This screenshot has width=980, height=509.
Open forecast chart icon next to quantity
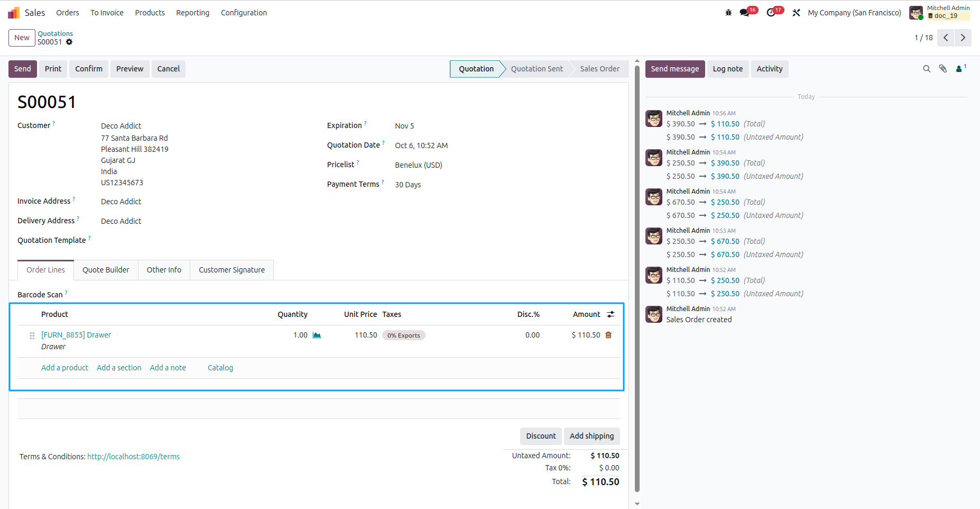[317, 335]
